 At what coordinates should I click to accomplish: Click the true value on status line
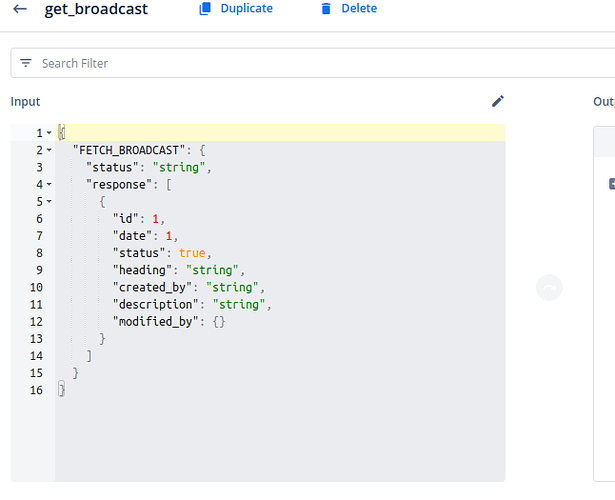tap(194, 253)
